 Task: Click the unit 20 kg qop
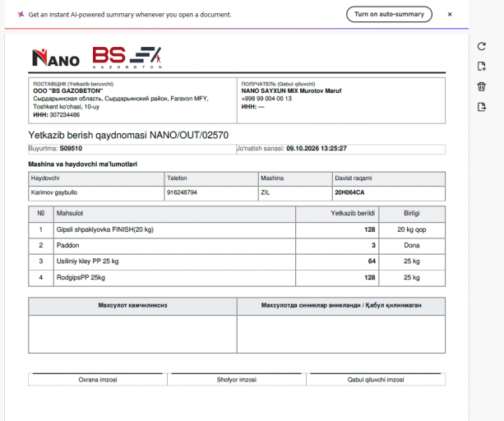coord(411,229)
